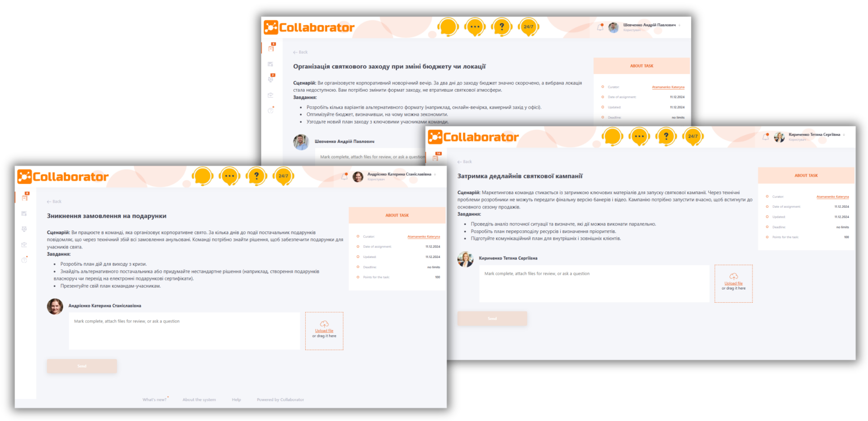Open notifications bell beside Андрієнко Катерина's avatar
868x421 pixels.
click(344, 177)
